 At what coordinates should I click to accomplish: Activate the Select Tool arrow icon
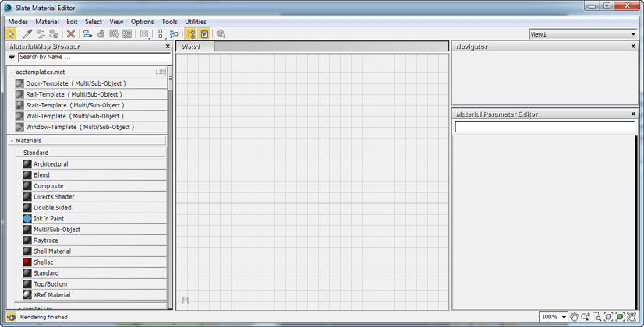point(11,34)
